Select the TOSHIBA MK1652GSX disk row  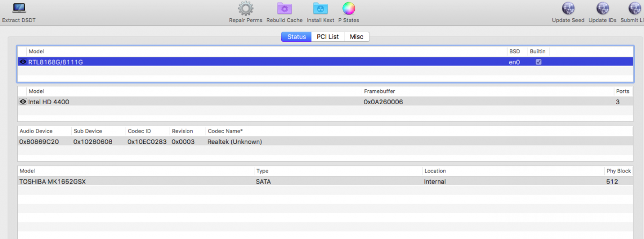tap(215, 182)
